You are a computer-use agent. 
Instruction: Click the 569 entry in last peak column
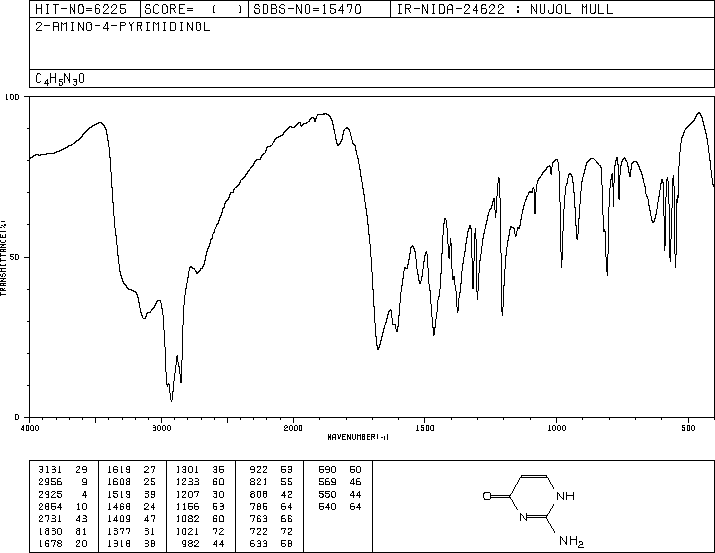pyautogui.click(x=340, y=481)
